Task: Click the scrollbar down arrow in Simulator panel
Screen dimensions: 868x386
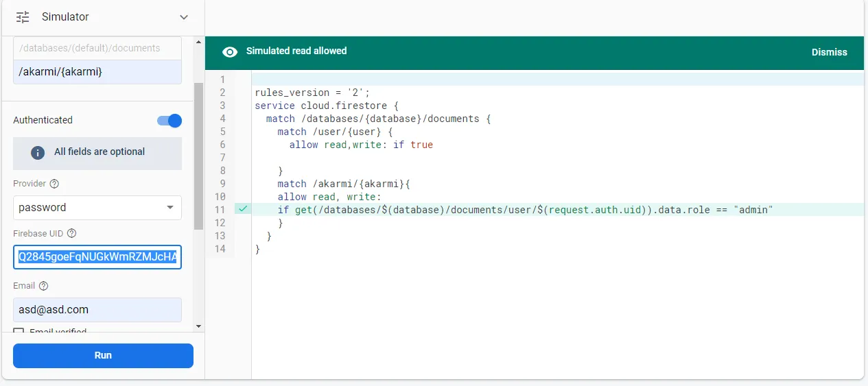Action: click(199, 326)
